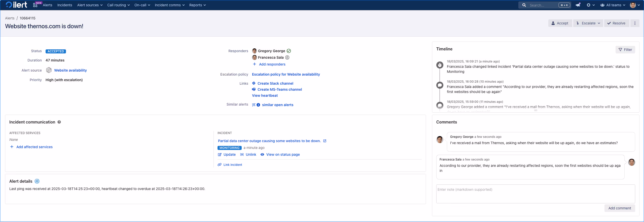The image size is (644, 222).
Task: Click the Unlink chain icon
Action: pos(242,154)
